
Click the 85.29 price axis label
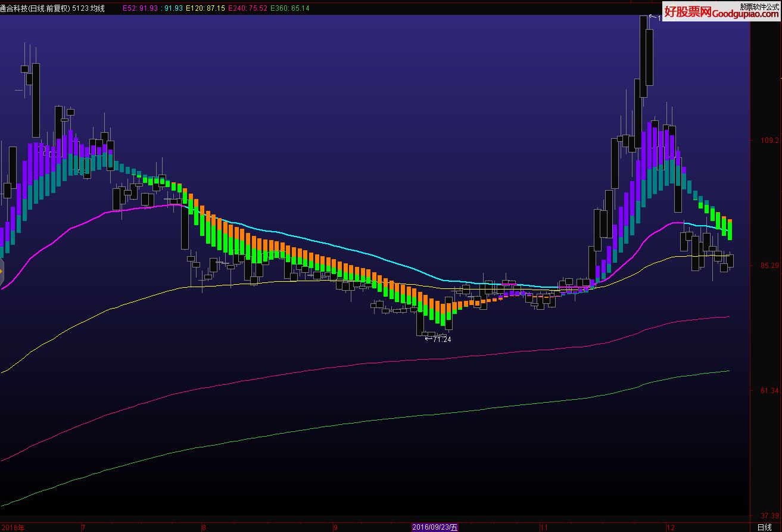[770, 266]
